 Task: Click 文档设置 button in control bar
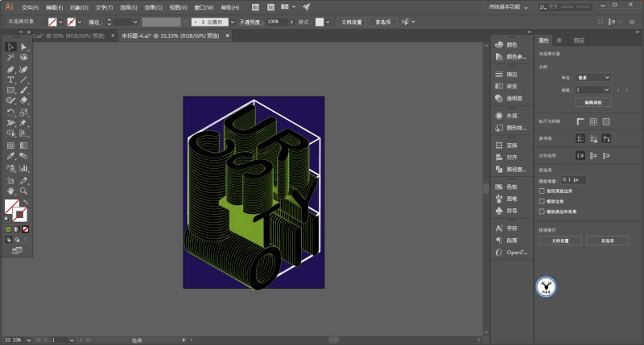click(352, 23)
